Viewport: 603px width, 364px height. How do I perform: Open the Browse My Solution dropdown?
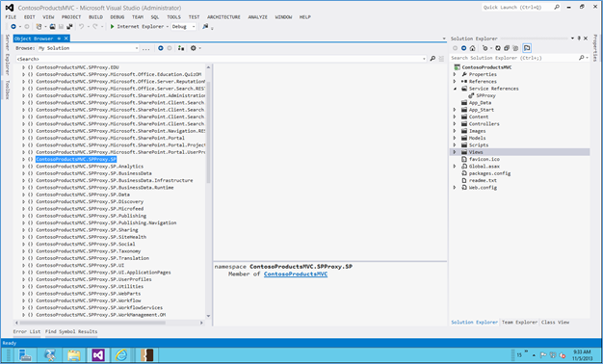pyautogui.click(x=88, y=48)
